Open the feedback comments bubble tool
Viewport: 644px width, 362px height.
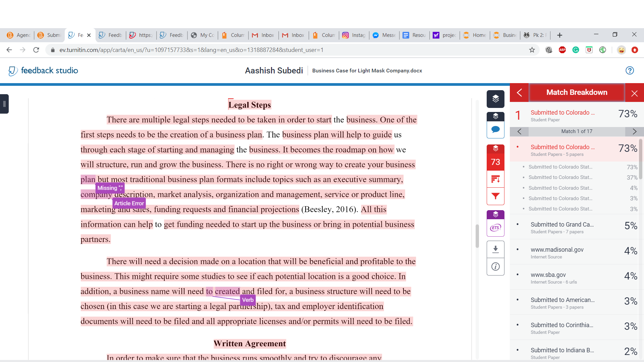tap(495, 130)
